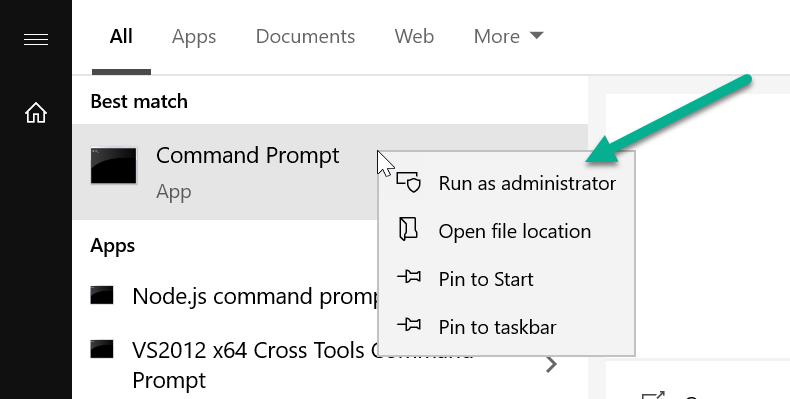This screenshot has height=399, width=790.
Task: Expand the More filter dropdown
Action: tap(508, 36)
